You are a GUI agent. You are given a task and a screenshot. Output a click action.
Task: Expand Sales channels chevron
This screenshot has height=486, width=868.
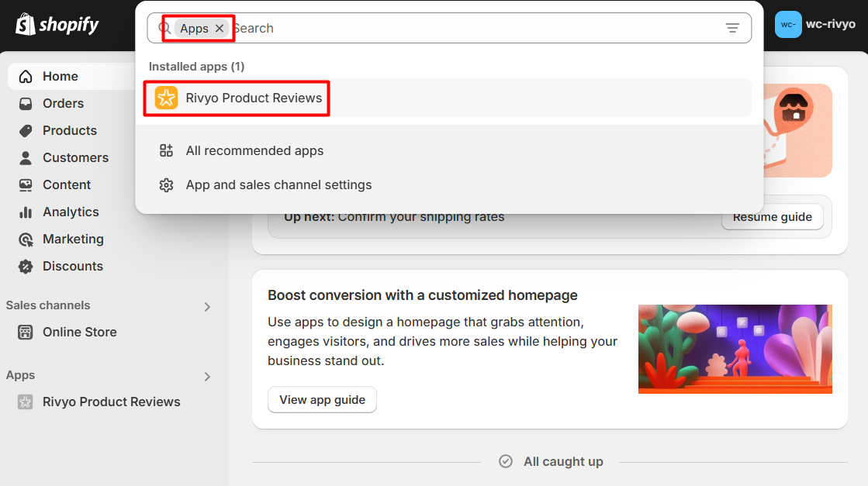click(x=207, y=306)
